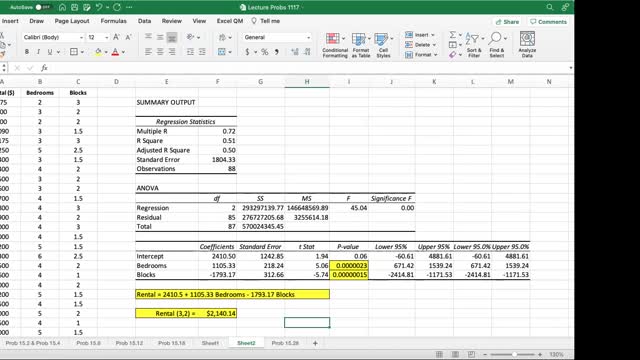Screen dimensions: 640x360
Task: Decrease font size with the small A icon
Action: (128, 37)
